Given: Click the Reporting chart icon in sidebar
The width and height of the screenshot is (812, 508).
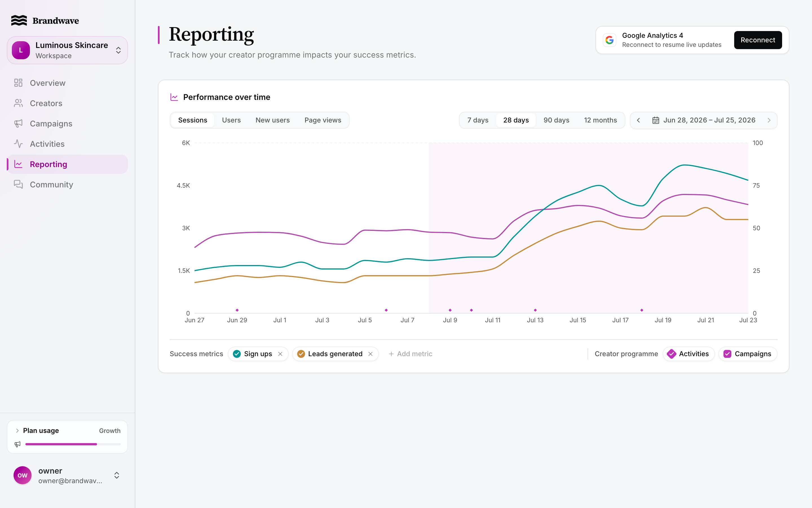Looking at the screenshot, I should click(x=18, y=164).
